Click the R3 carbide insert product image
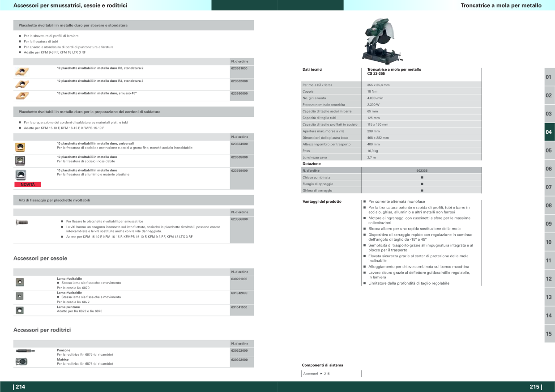Image resolution: width=555 pixels, height=392 pixels. [x=22, y=84]
